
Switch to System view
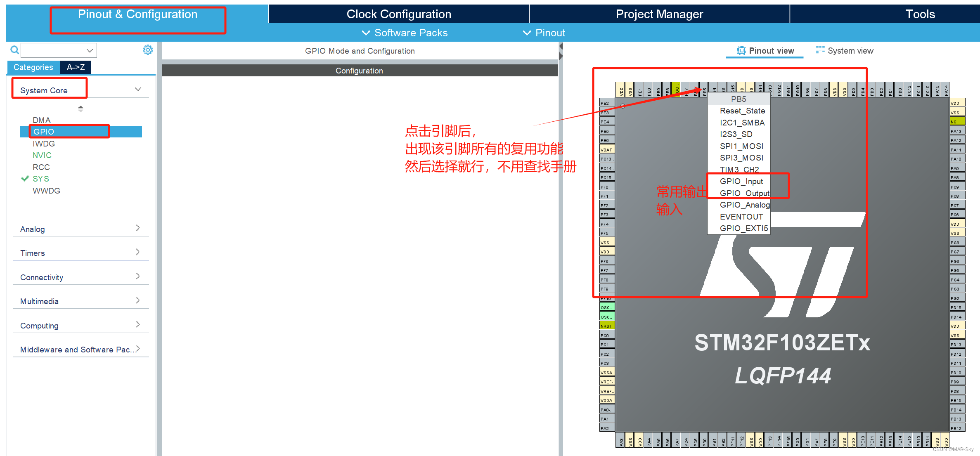[845, 51]
